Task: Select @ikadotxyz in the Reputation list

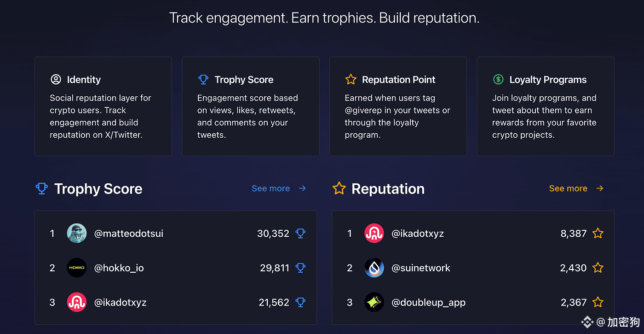Action: [x=418, y=234]
